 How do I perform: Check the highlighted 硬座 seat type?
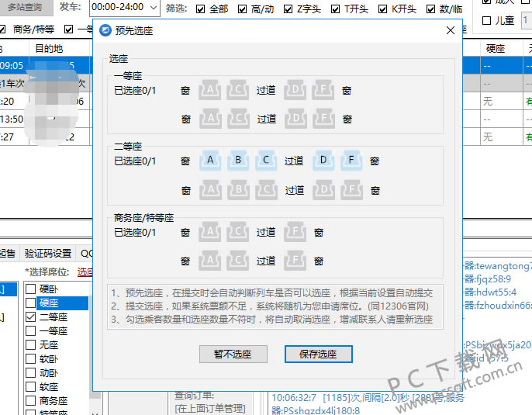tap(30, 303)
